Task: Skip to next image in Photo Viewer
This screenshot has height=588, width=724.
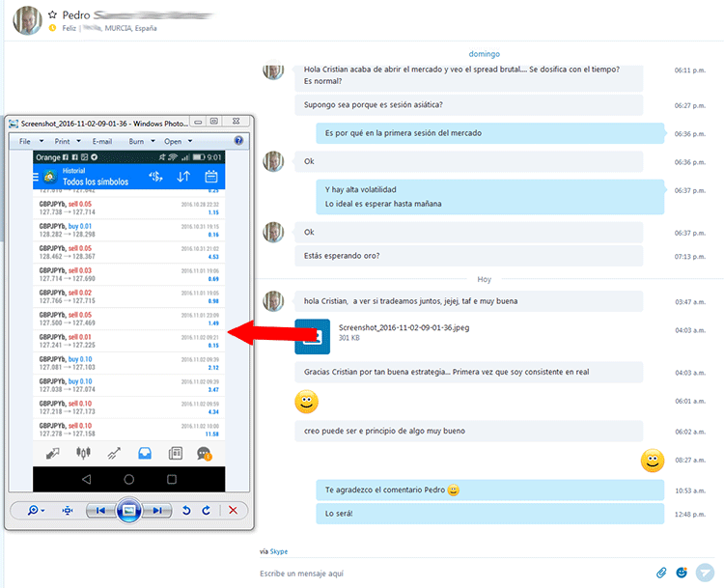Action: [x=158, y=511]
